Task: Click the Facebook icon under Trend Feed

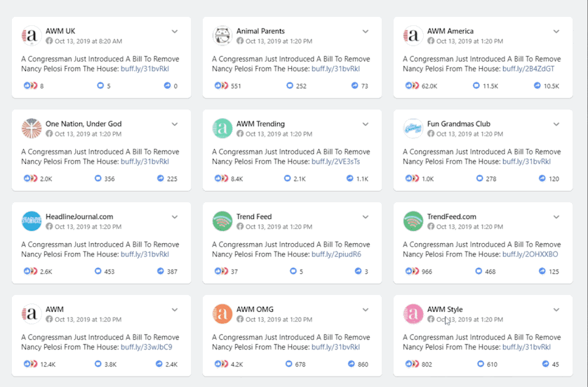Action: pyautogui.click(x=240, y=226)
